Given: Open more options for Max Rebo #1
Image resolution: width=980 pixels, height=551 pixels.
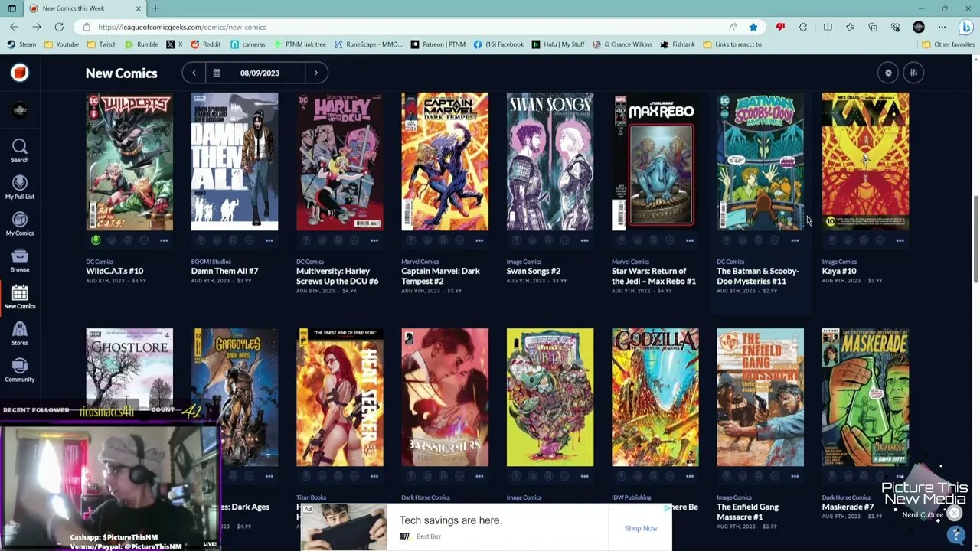Looking at the screenshot, I should (690, 240).
